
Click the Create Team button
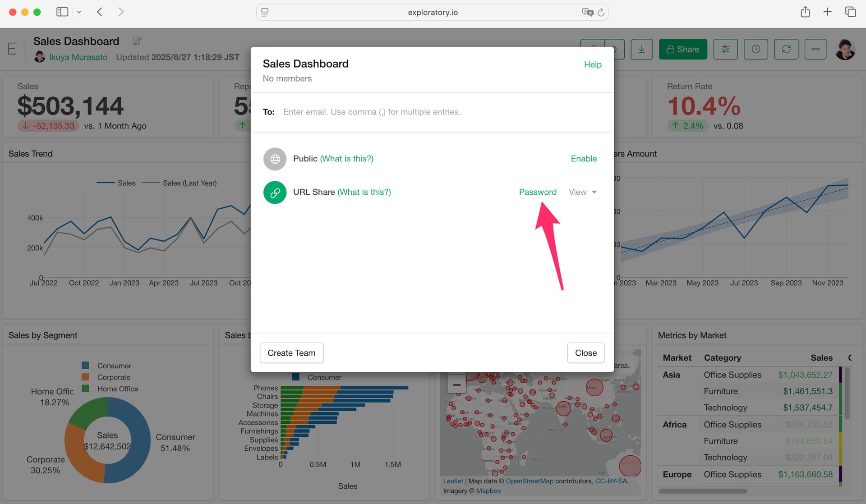(x=291, y=353)
